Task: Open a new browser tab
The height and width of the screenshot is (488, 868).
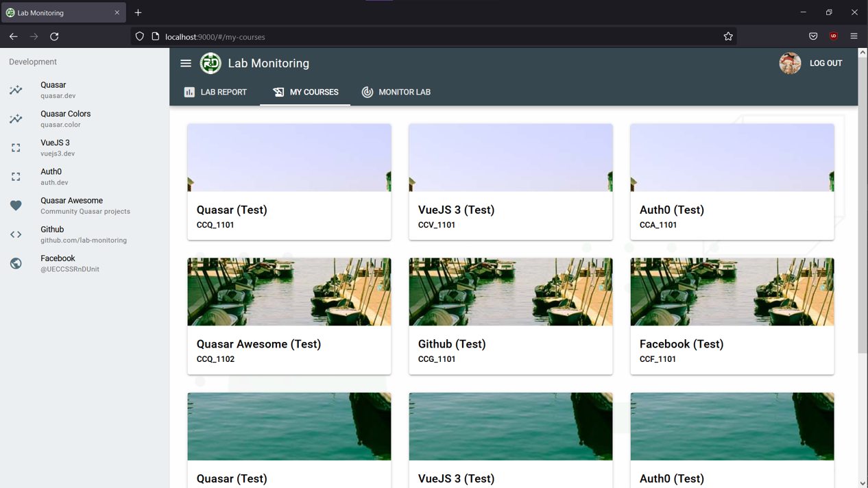Action: pos(138,12)
